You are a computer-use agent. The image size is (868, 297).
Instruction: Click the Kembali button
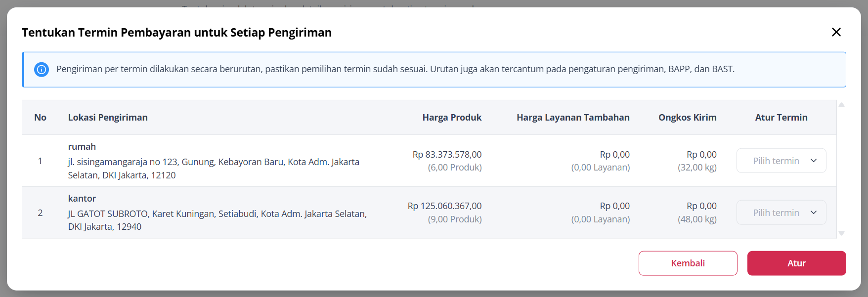point(688,263)
